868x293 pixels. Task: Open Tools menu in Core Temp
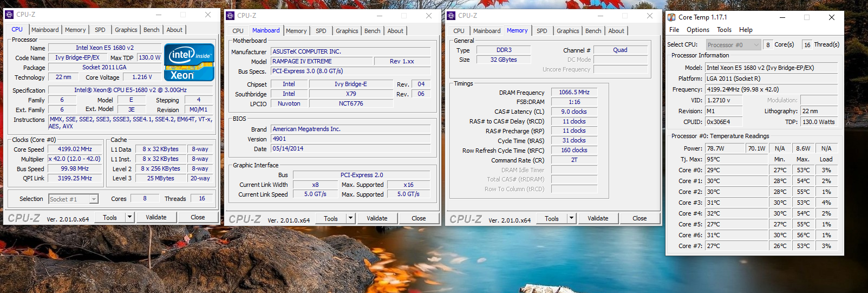tap(724, 30)
